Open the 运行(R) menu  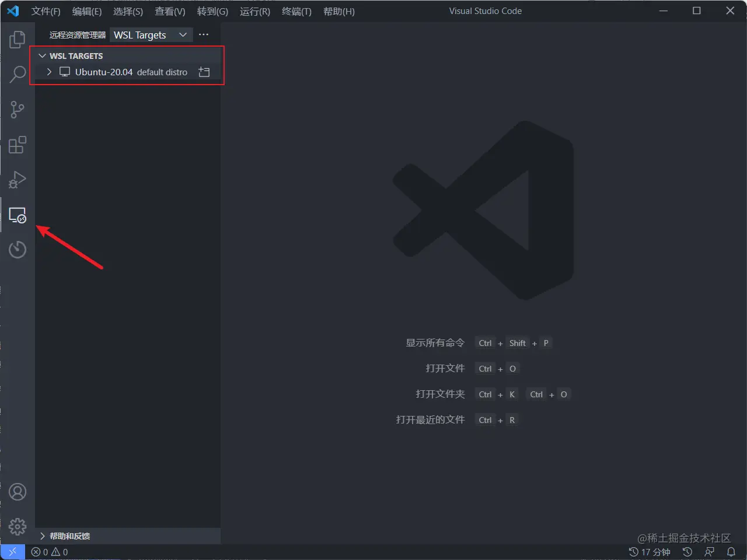(x=255, y=11)
